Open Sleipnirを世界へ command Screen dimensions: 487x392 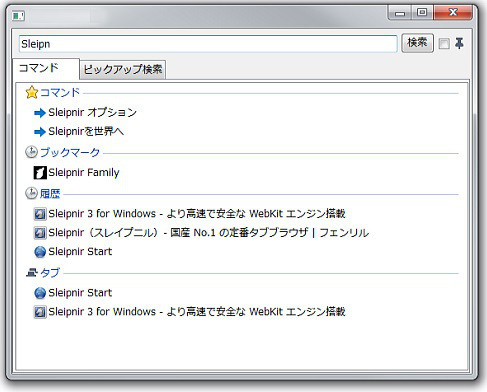pyautogui.click(x=86, y=131)
